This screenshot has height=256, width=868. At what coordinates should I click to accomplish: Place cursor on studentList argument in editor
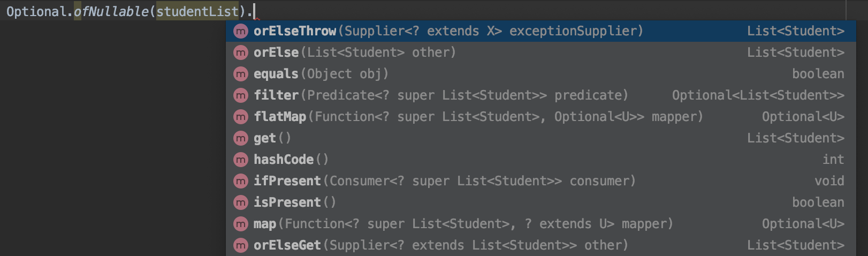pos(197,11)
